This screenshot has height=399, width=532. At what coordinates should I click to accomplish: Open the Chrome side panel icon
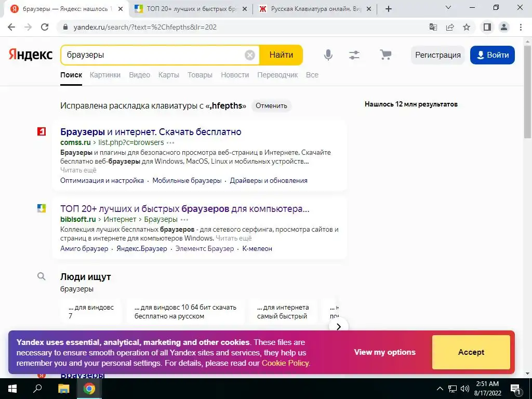click(x=487, y=27)
